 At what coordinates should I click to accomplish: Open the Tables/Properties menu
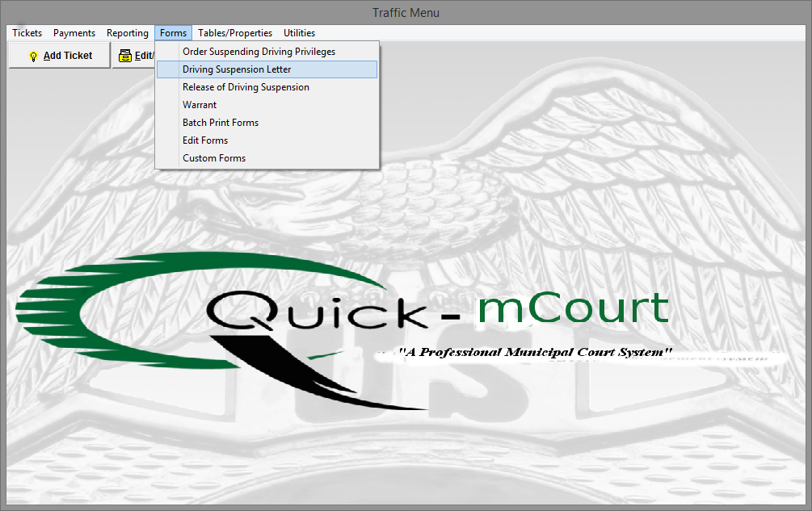click(235, 33)
